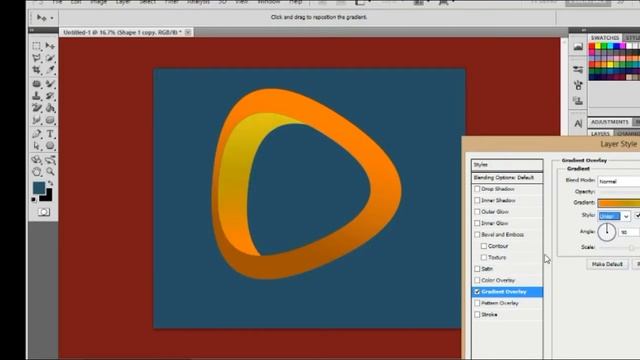Select the Eyedropper tool
This screenshot has width=640, height=360.
pos(50,70)
